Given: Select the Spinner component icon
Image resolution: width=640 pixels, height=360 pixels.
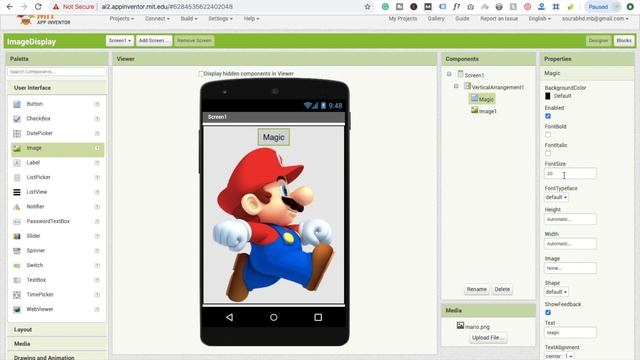Looking at the screenshot, I should pyautogui.click(x=17, y=251).
